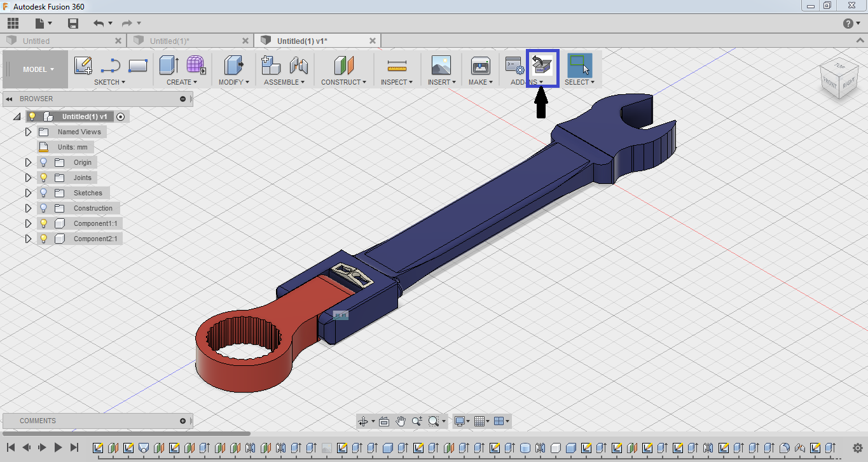
Task: Open the MODIFY menu
Action: tap(233, 82)
